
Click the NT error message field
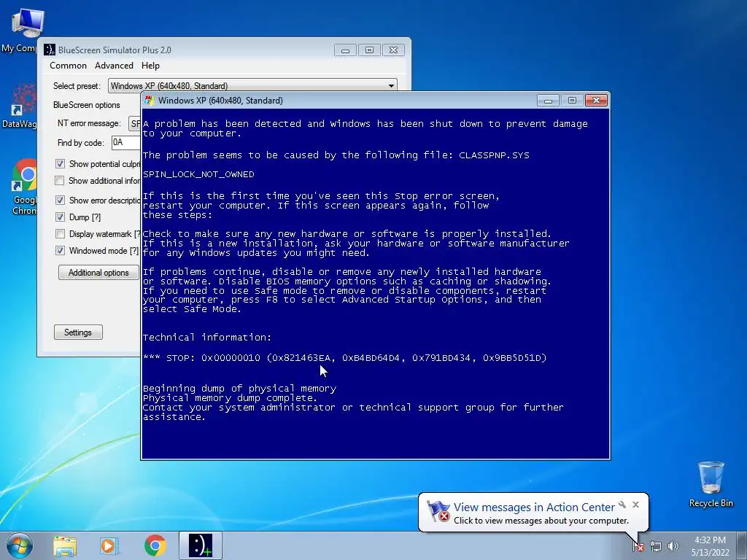(135, 124)
